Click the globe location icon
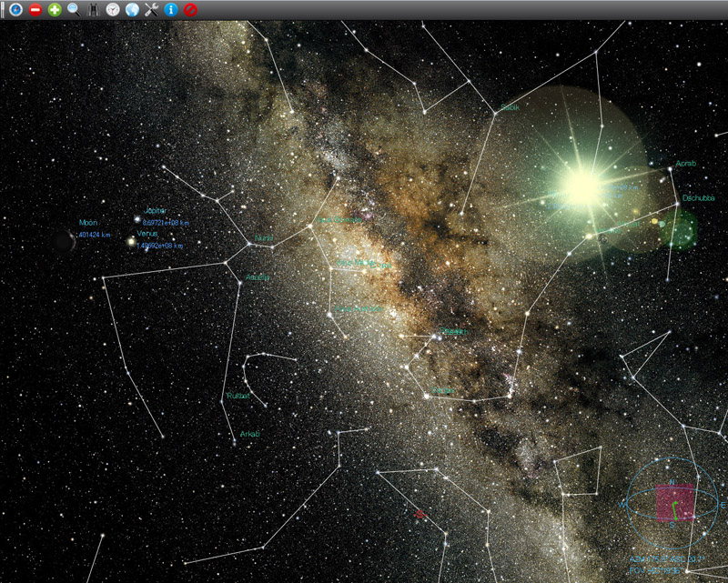 (132, 9)
